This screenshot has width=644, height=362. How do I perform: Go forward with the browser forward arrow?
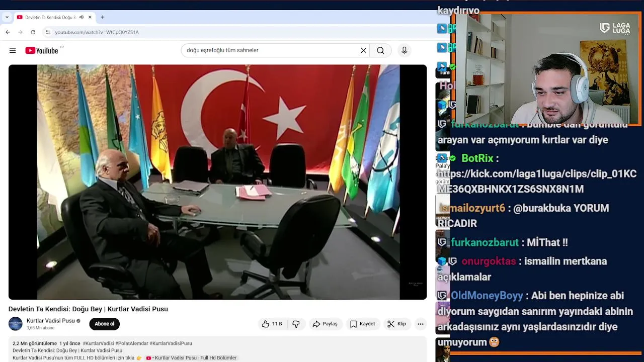tap(20, 32)
